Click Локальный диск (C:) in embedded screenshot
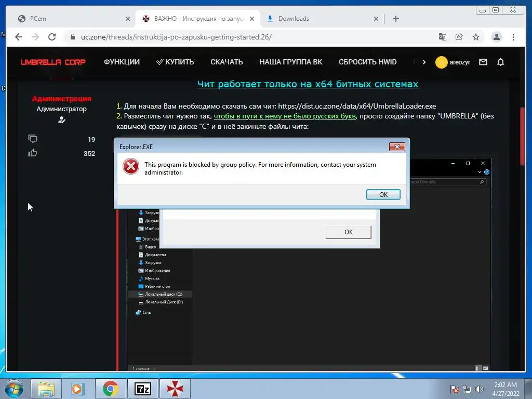The width and height of the screenshot is (532, 399). click(x=160, y=294)
